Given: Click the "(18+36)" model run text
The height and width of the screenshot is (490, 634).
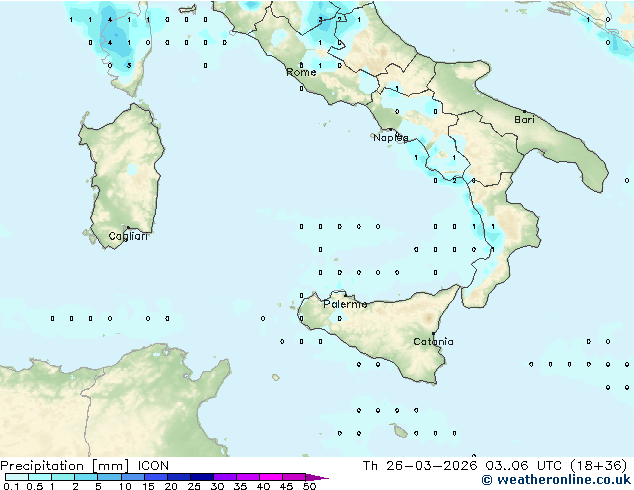Looking at the screenshot, I should (598, 466).
